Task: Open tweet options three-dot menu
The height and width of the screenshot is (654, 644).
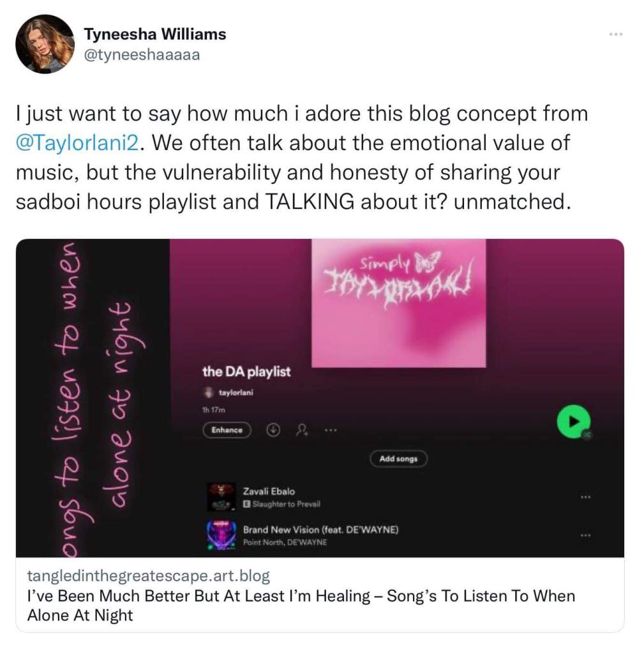Action: pos(616,34)
